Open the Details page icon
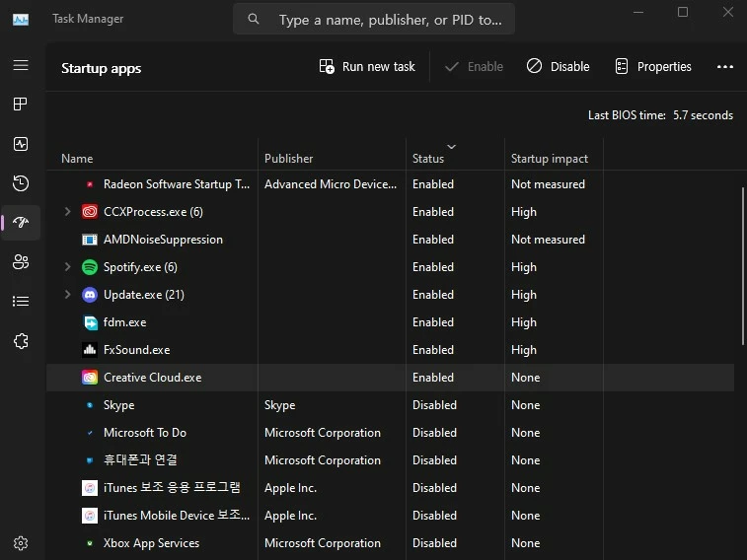This screenshot has height=560, width=747. (21, 301)
